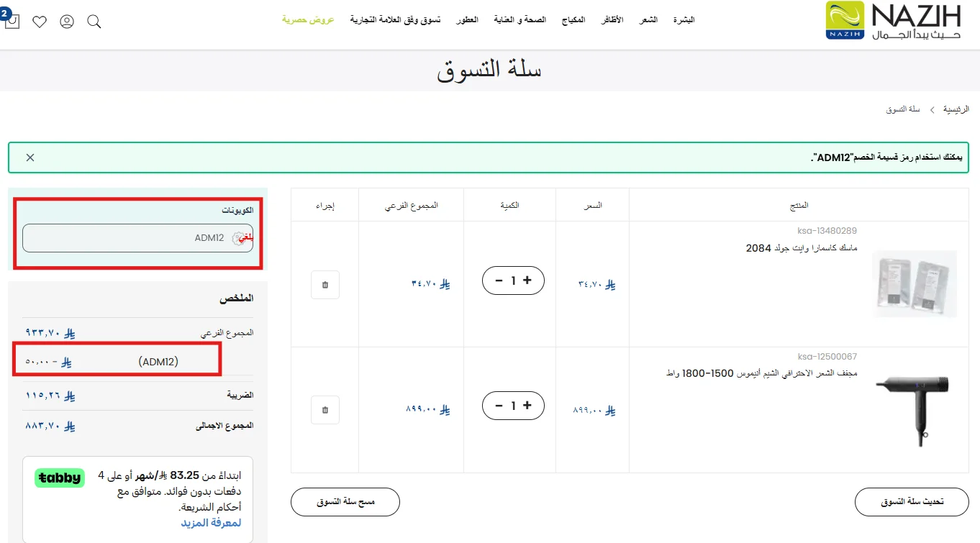Click the search magnifier icon
Viewport: 980px width, 543px height.
(x=94, y=22)
